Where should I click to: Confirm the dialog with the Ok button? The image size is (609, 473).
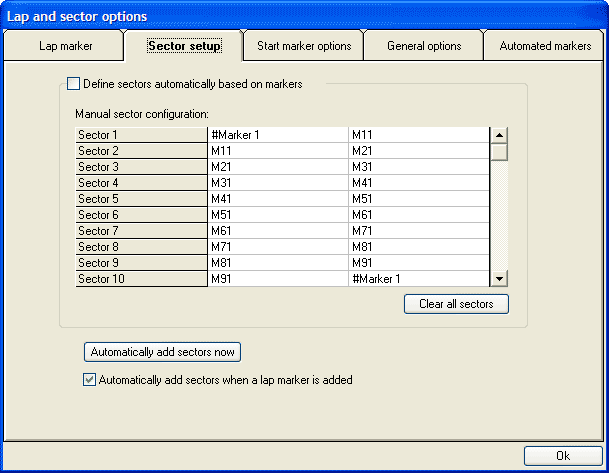tap(562, 455)
